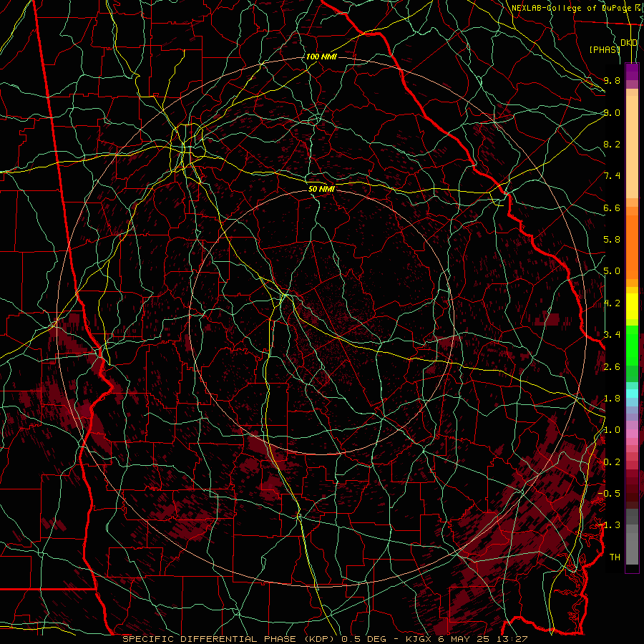Click the 1.8 value on color scale
This screenshot has height=644, width=644.
(x=612, y=399)
